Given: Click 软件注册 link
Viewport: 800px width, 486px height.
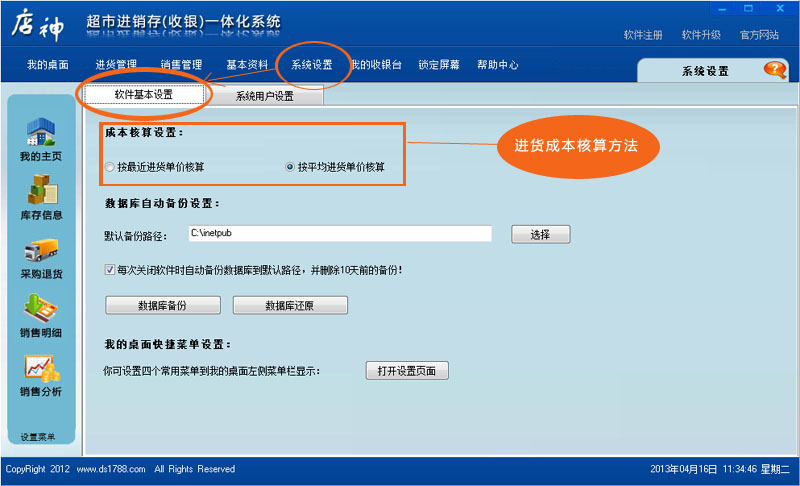Looking at the screenshot, I should (643, 35).
